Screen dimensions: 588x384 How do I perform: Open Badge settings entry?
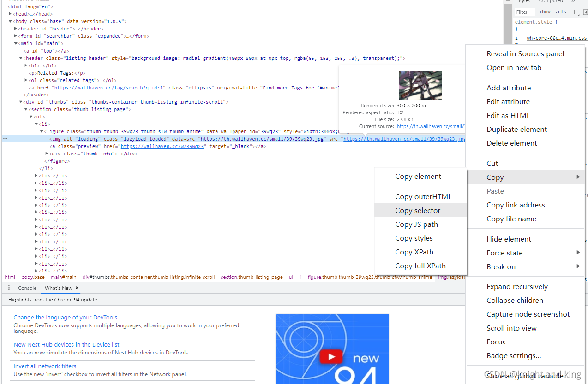(525, 355)
